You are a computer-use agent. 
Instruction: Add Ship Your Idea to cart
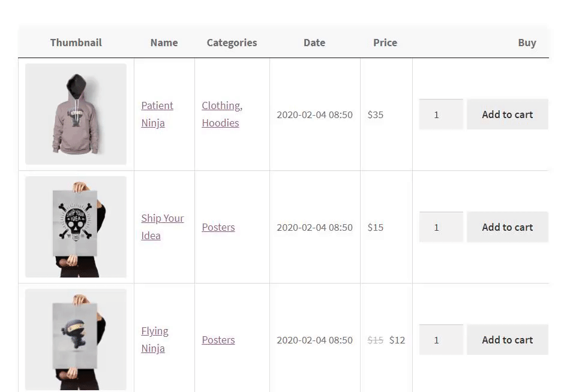pyautogui.click(x=508, y=227)
